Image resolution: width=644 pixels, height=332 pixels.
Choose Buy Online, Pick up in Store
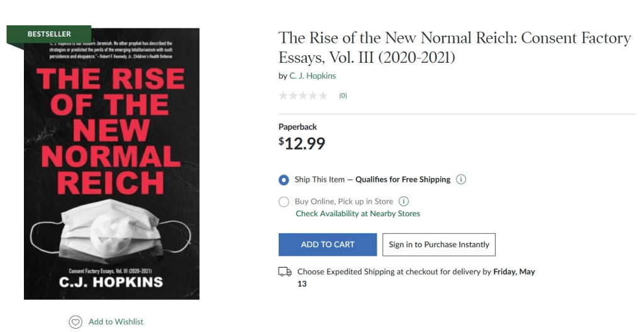click(284, 202)
